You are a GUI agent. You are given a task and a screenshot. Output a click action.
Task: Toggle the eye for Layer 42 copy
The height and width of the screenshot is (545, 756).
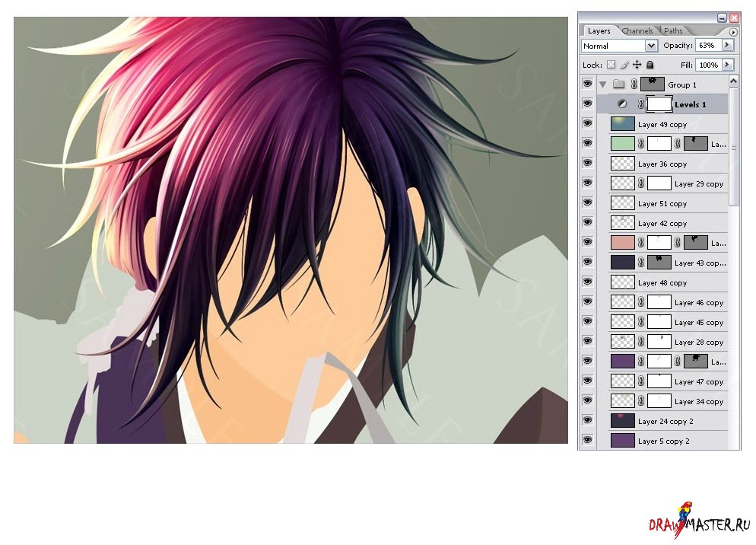coord(587,222)
